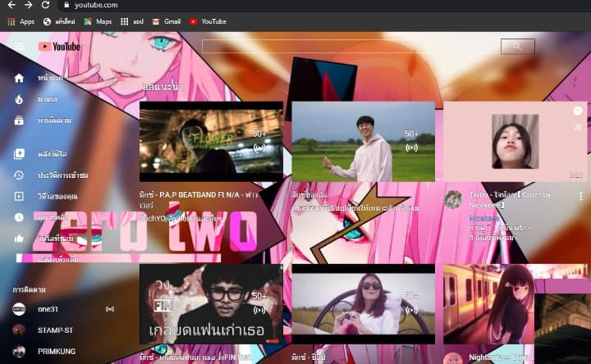Open the YouTube hamburger guide menu
591x364 pixels.
click(x=18, y=46)
